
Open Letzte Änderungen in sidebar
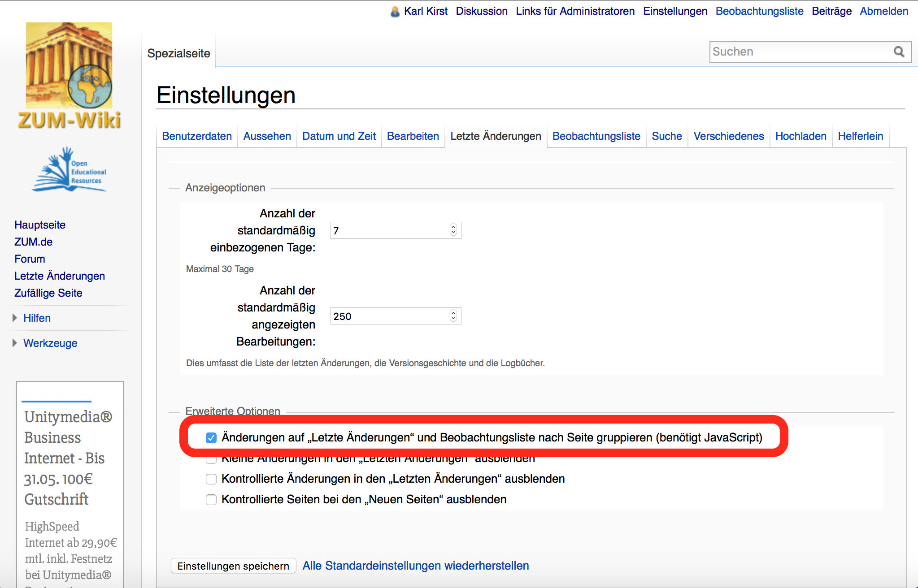pyautogui.click(x=60, y=276)
